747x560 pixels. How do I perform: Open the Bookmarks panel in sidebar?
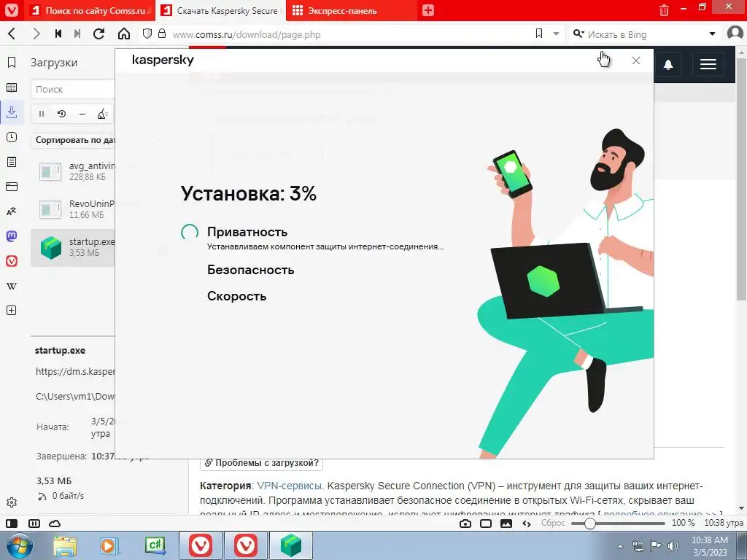click(x=12, y=63)
